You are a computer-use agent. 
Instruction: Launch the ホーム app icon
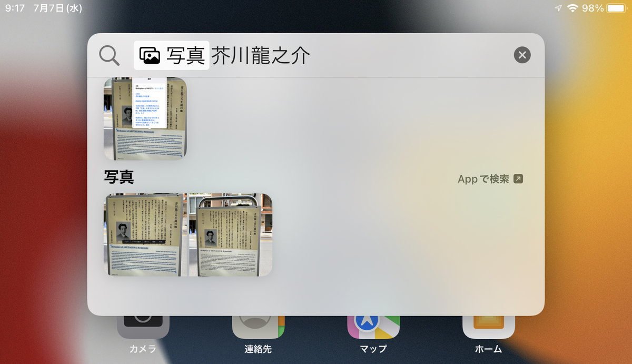point(489,327)
